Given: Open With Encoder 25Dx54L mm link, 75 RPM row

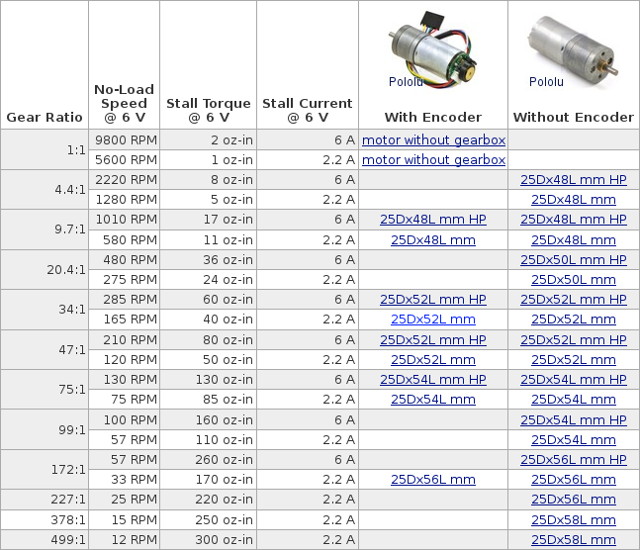Looking at the screenshot, I should pyautogui.click(x=433, y=399).
